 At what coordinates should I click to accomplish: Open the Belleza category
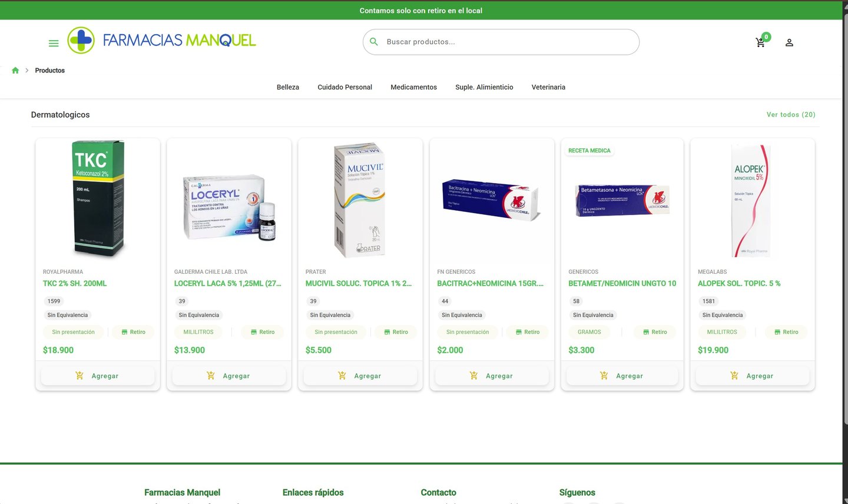coord(288,87)
